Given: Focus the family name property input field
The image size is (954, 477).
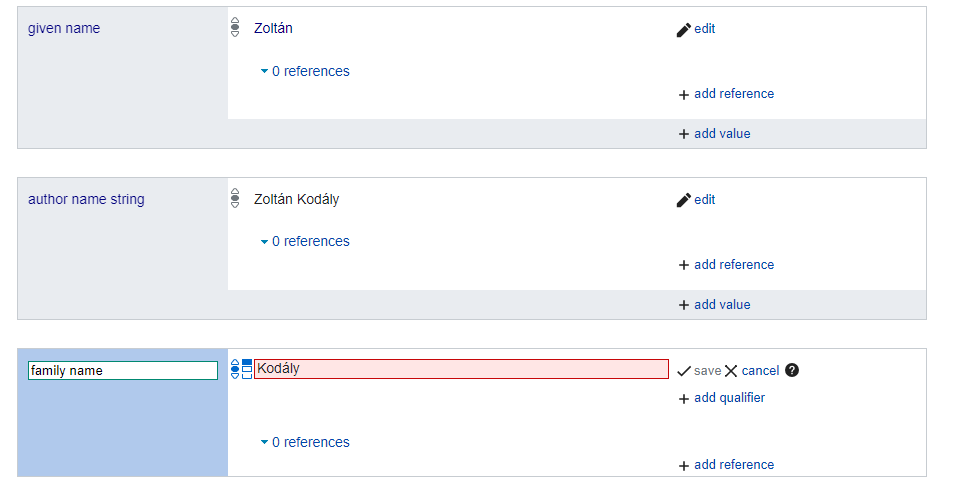Looking at the screenshot, I should (123, 371).
